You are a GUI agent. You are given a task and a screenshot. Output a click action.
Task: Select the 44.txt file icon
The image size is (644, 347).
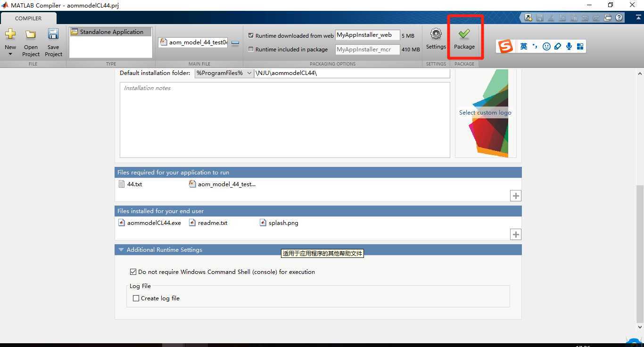[x=122, y=184]
